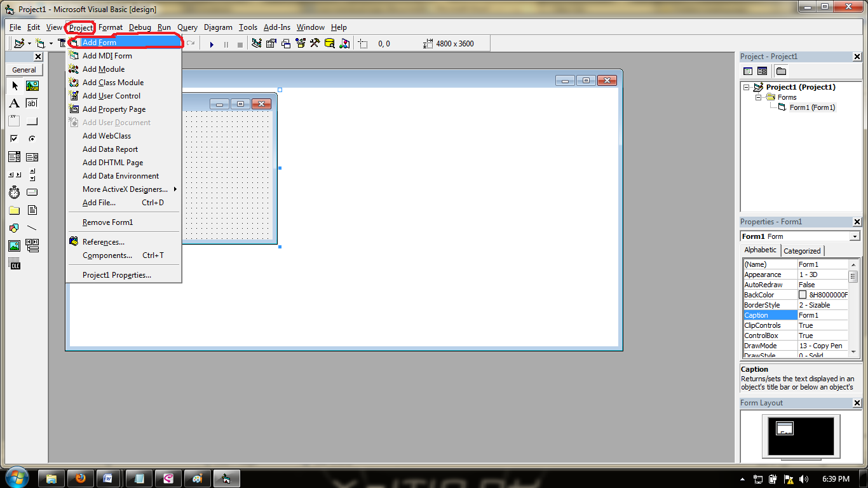The height and width of the screenshot is (488, 868).
Task: Switch to the Alphabetic properties tab
Action: coord(761,250)
